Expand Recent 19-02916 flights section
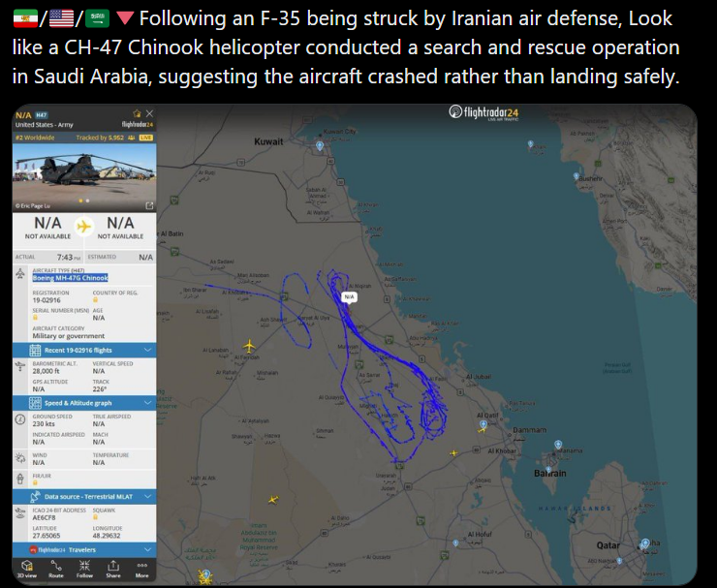The height and width of the screenshot is (588, 717). pos(84,351)
